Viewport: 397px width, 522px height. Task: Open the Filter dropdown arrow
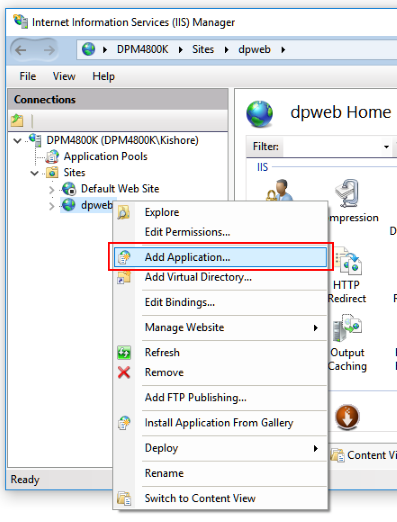pos(386,147)
